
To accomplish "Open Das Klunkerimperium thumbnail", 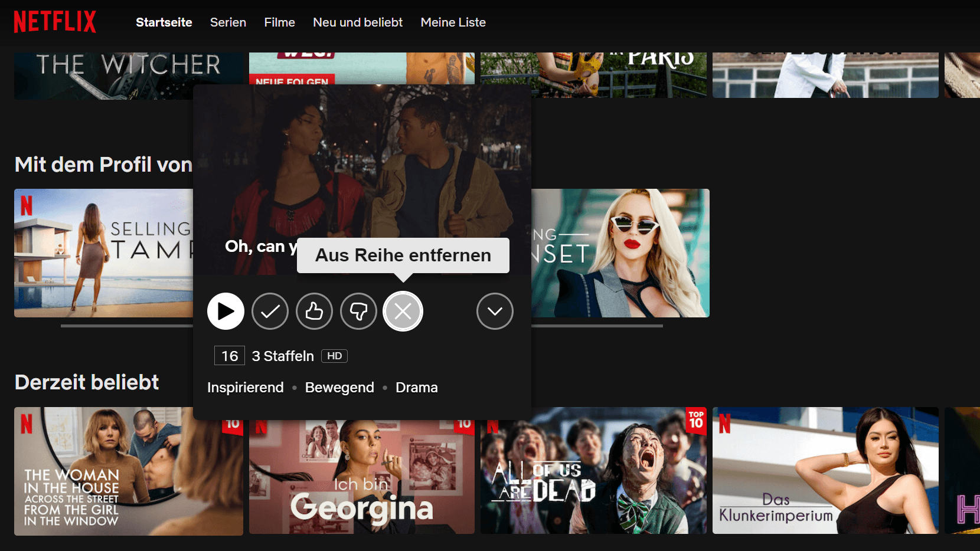I will (825, 471).
